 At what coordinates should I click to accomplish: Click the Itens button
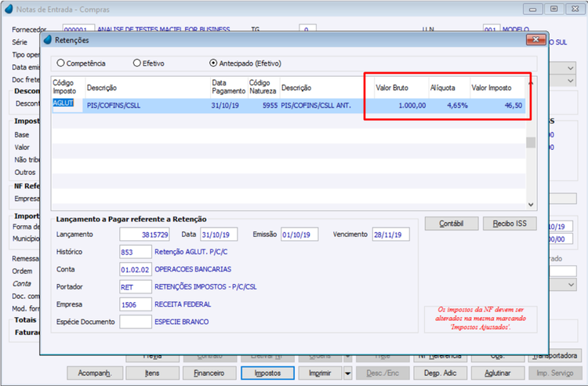152,373
